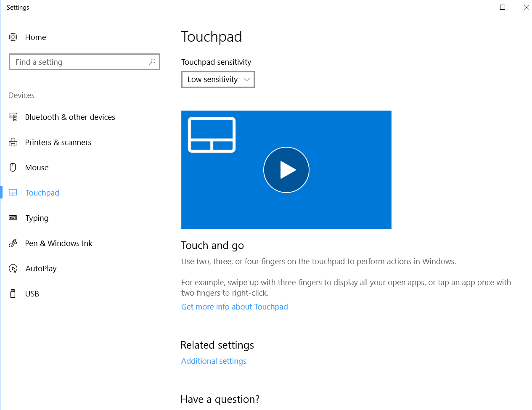Click the AutoPlay icon in sidebar
This screenshot has width=532, height=410.
[x=13, y=268]
